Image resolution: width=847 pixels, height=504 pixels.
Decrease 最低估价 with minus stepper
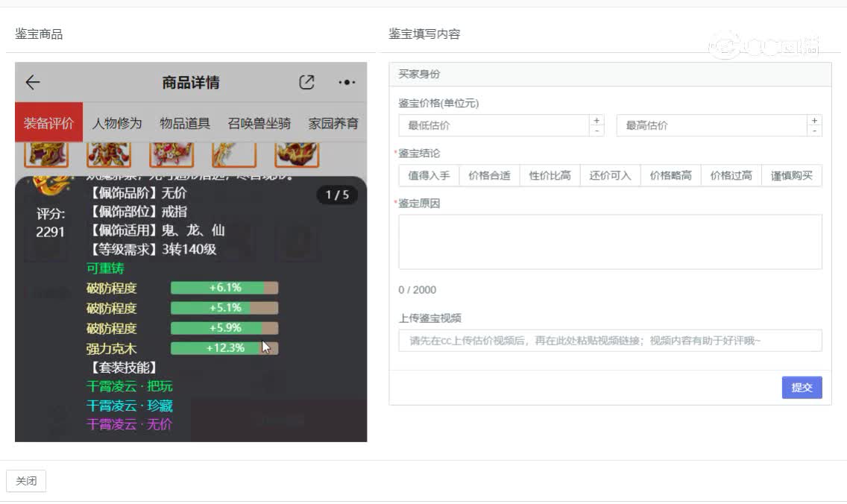(596, 130)
